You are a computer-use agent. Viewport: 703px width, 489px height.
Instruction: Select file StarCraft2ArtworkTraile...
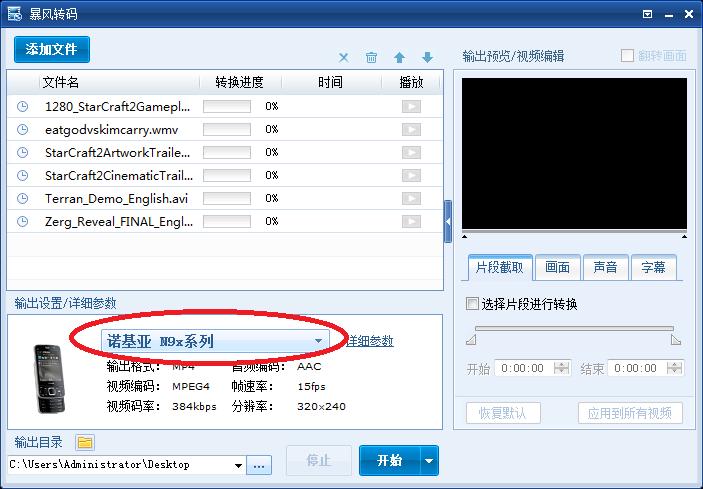(x=117, y=153)
